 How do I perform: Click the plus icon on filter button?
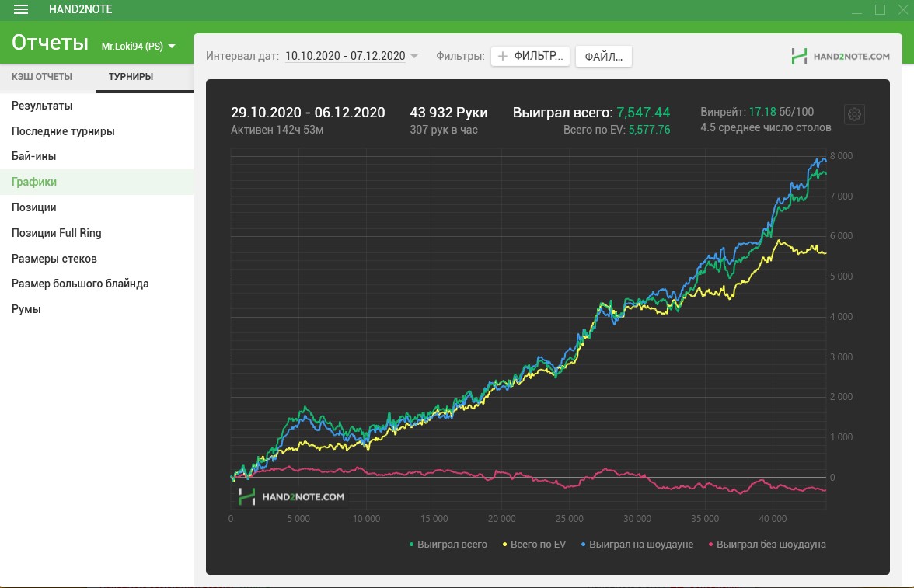click(502, 56)
